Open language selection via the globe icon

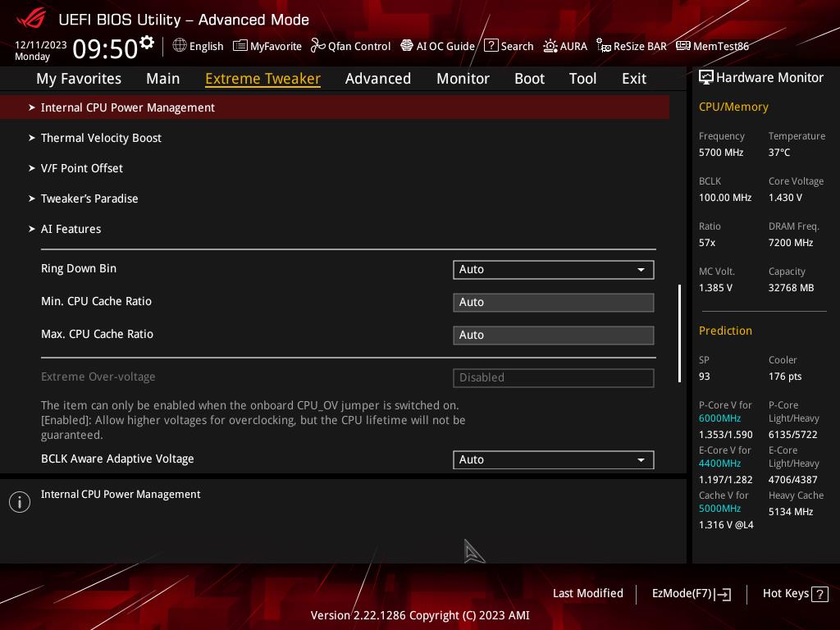click(180, 46)
